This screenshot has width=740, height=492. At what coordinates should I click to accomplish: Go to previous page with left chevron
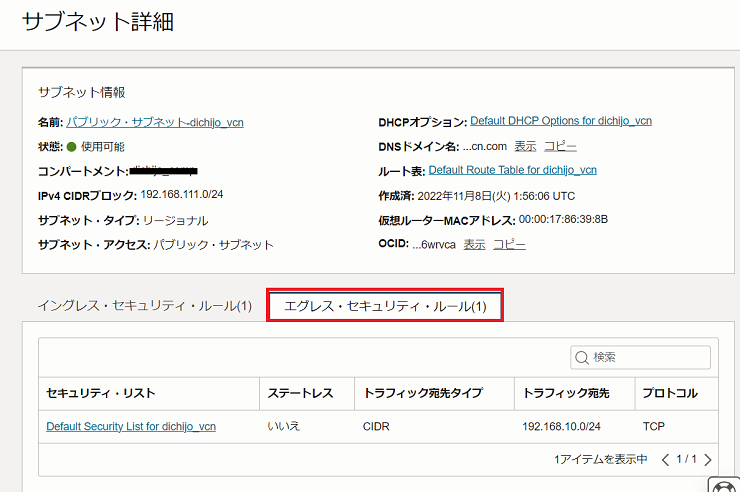[665, 459]
